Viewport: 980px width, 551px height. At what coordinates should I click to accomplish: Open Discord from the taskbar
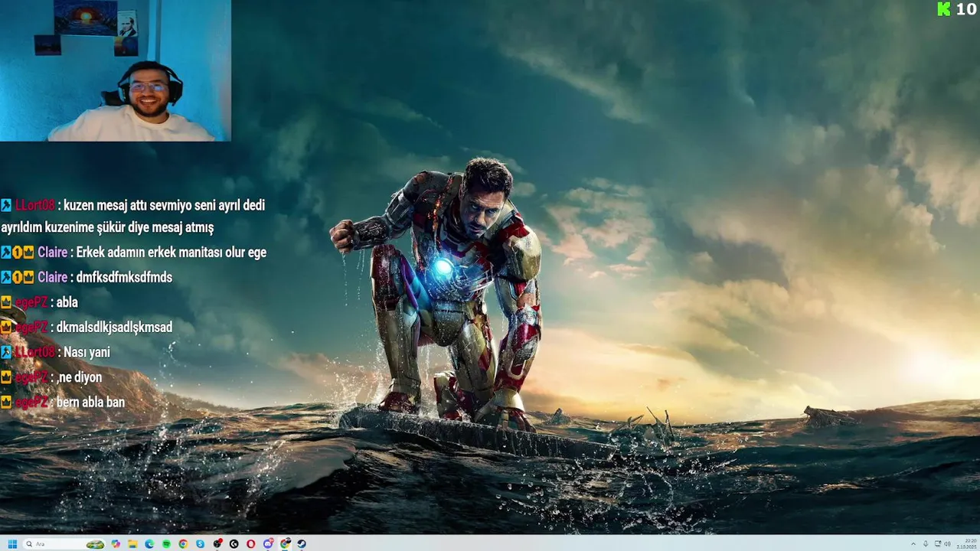click(268, 544)
